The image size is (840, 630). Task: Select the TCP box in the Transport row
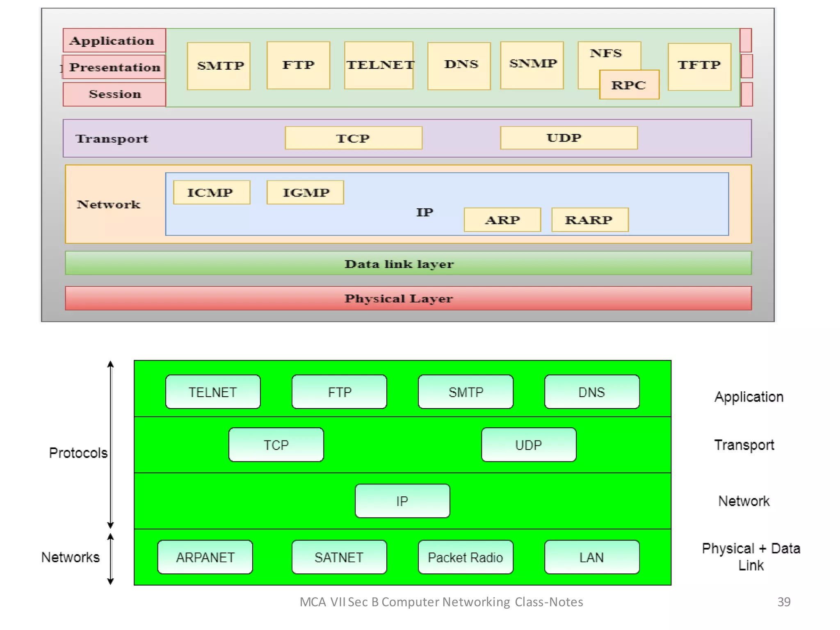point(353,138)
